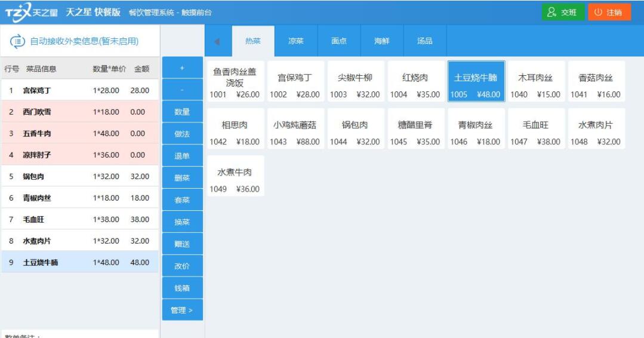
Task: Select order row 9 土豆烧牛腩
Action: click(x=79, y=262)
